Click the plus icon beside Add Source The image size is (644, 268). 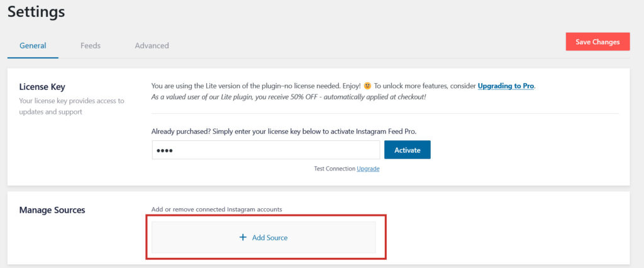coord(243,237)
